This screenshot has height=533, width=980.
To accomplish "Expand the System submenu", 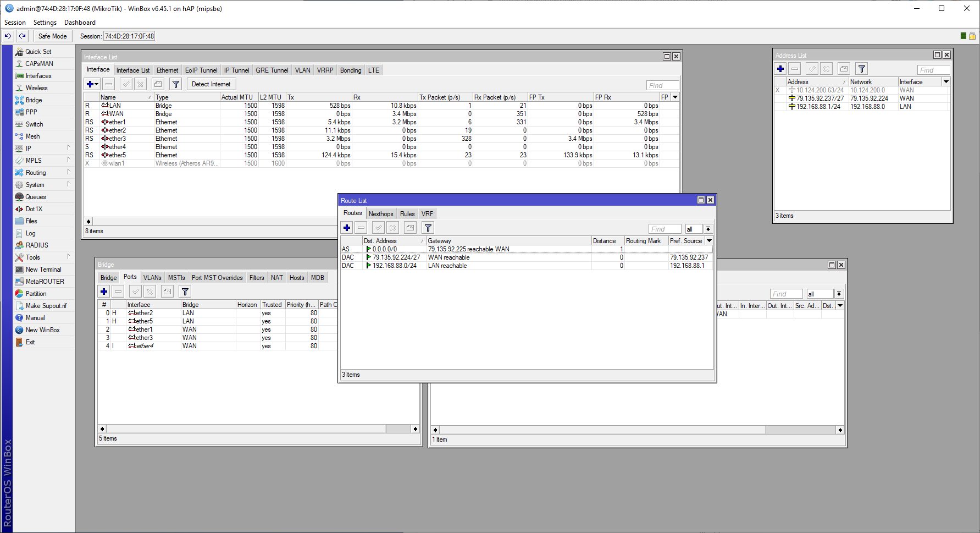I will 43,185.
